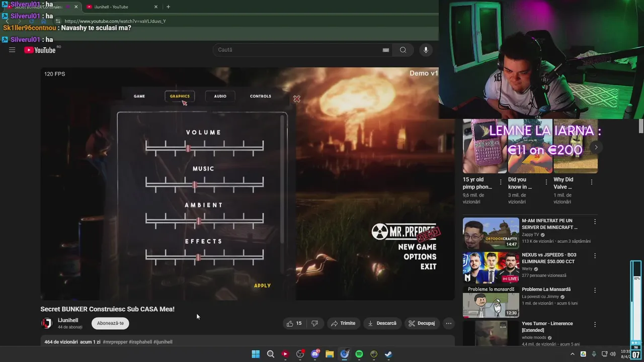Open a new browser tab
This screenshot has height=362, width=644.
point(168,7)
